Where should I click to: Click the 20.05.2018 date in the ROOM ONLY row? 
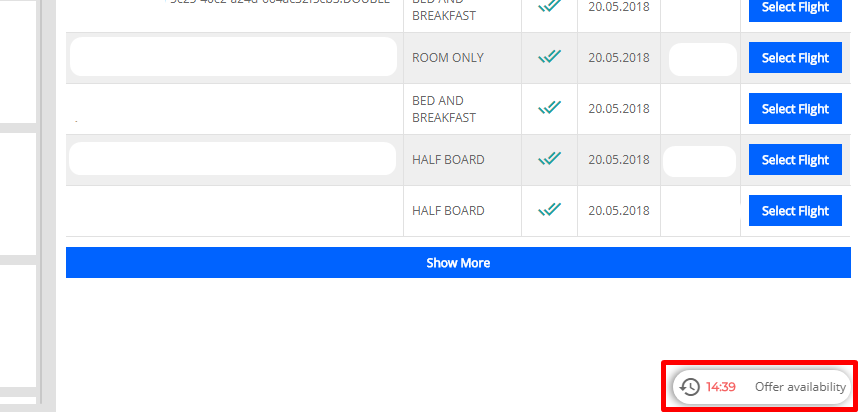[619, 58]
